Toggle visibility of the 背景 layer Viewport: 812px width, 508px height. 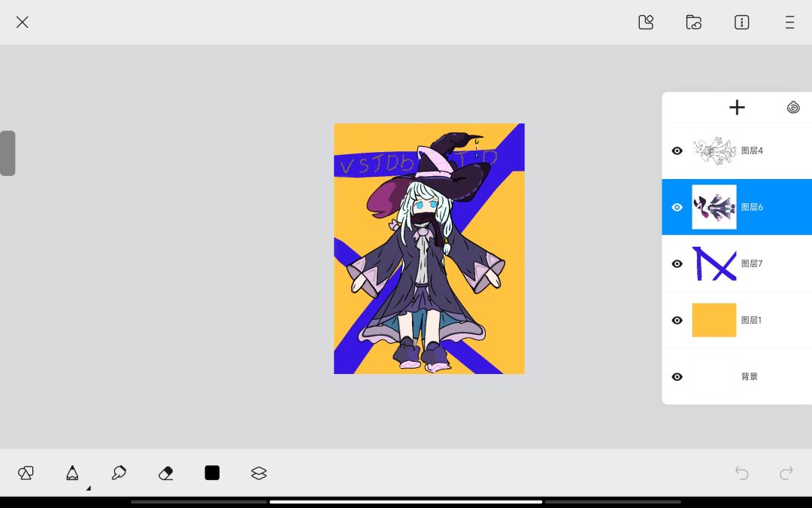tap(677, 377)
